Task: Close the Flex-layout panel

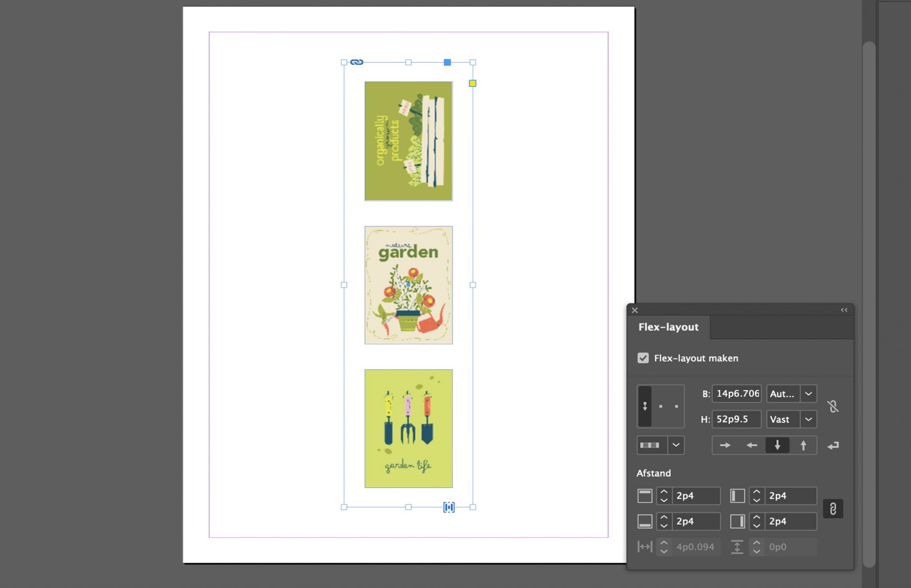Action: tap(635, 310)
